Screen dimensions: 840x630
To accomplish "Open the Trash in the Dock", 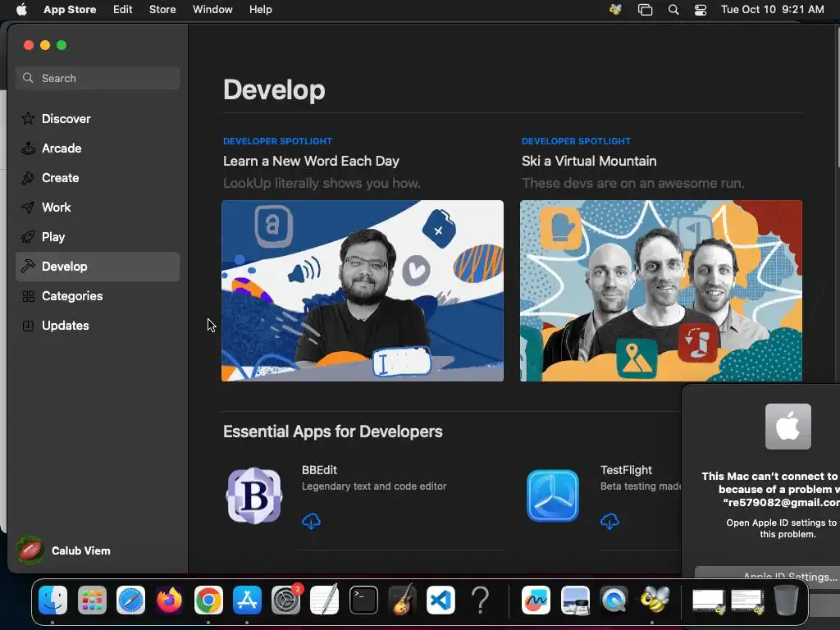I will click(786, 600).
